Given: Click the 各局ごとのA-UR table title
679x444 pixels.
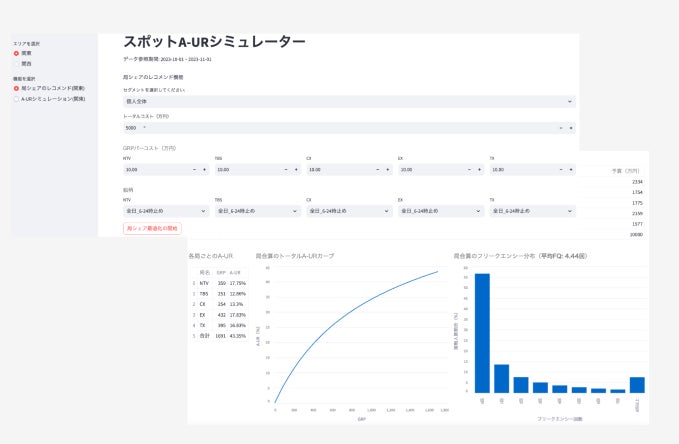Looking at the screenshot, I should (211, 256).
